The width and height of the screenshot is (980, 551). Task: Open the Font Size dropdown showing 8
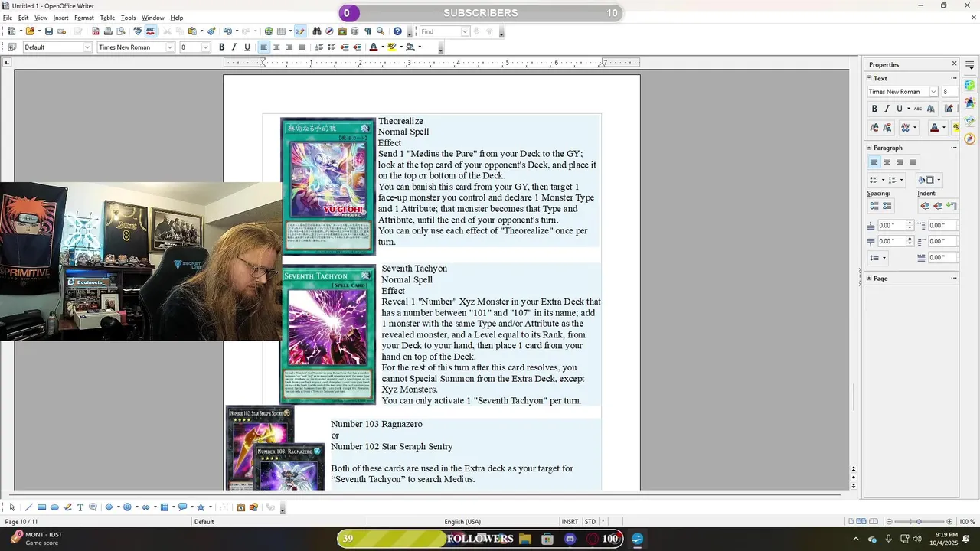[205, 47]
